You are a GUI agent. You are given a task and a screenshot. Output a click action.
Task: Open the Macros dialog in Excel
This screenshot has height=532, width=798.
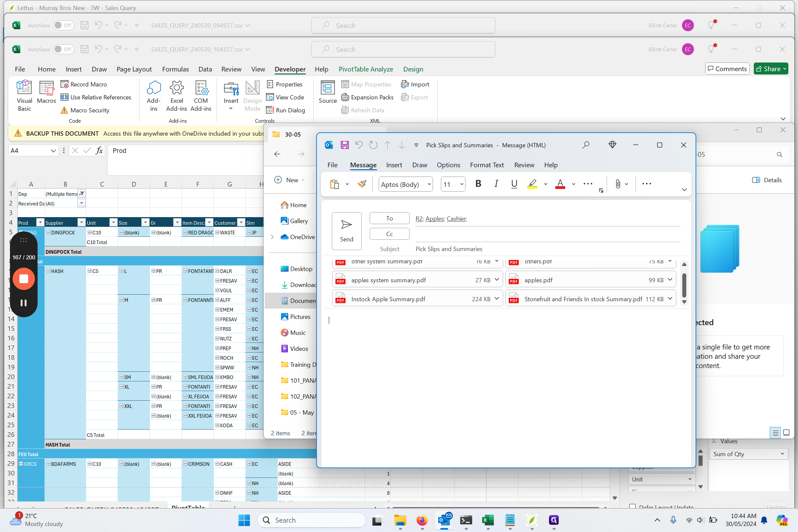tap(47, 92)
